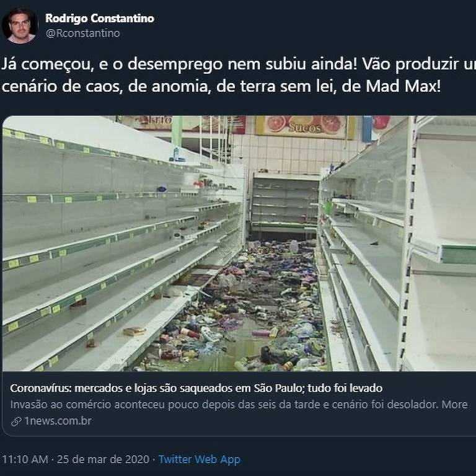Click the 1news.com.br domain link
This screenshot has height=476, width=476.
pos(58,421)
